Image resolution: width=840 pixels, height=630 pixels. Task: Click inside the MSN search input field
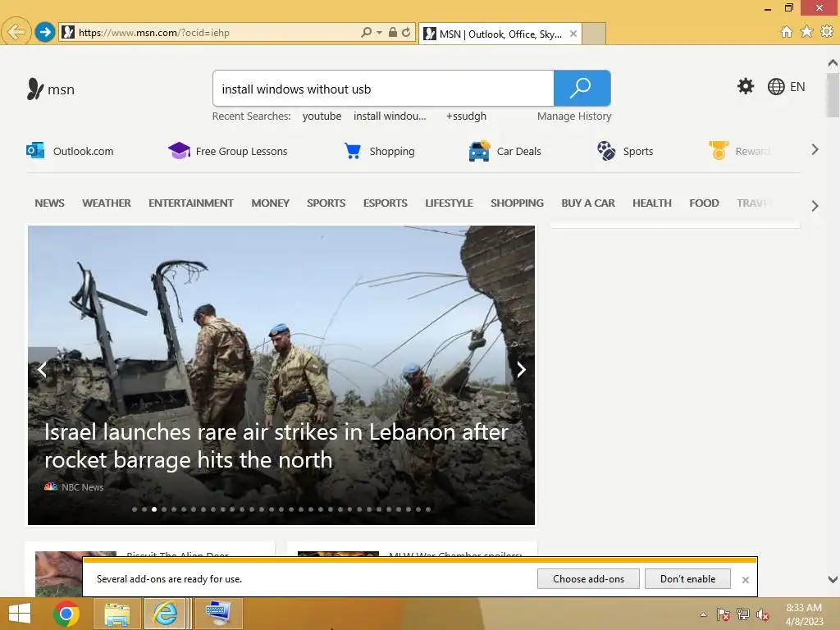click(384, 89)
